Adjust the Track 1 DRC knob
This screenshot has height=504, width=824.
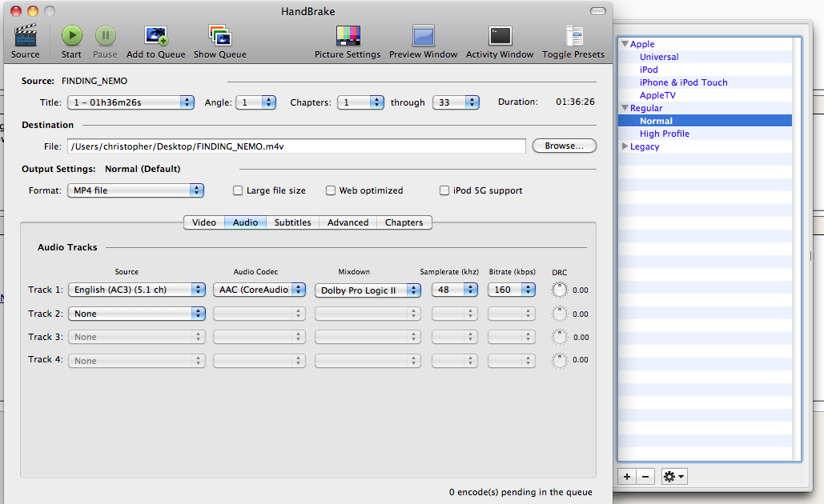tap(560, 290)
